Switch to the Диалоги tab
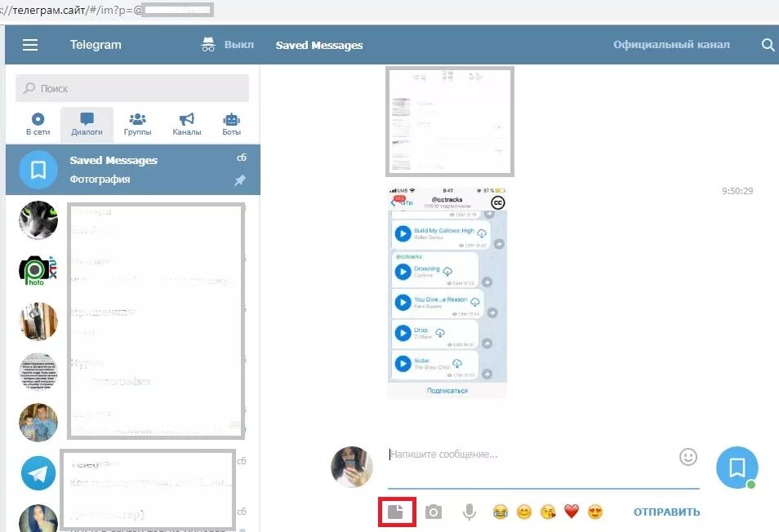This screenshot has width=779, height=532. point(87,124)
